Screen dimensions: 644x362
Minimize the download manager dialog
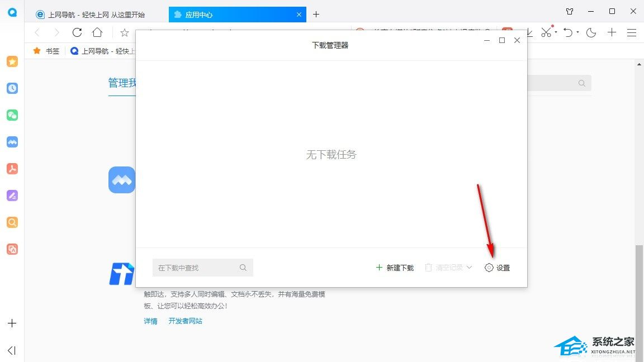point(487,40)
